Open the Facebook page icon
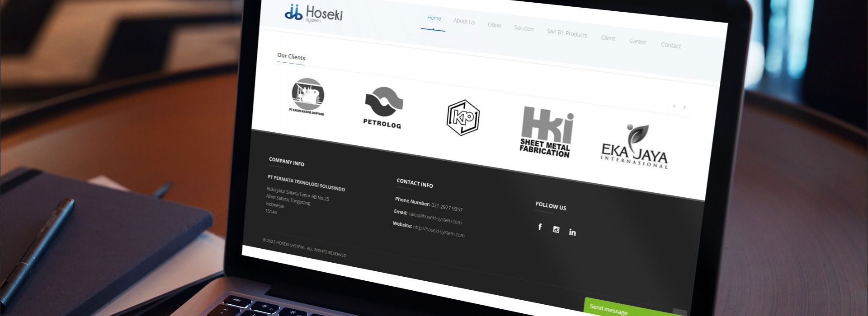The height and width of the screenshot is (316, 868). point(540,227)
